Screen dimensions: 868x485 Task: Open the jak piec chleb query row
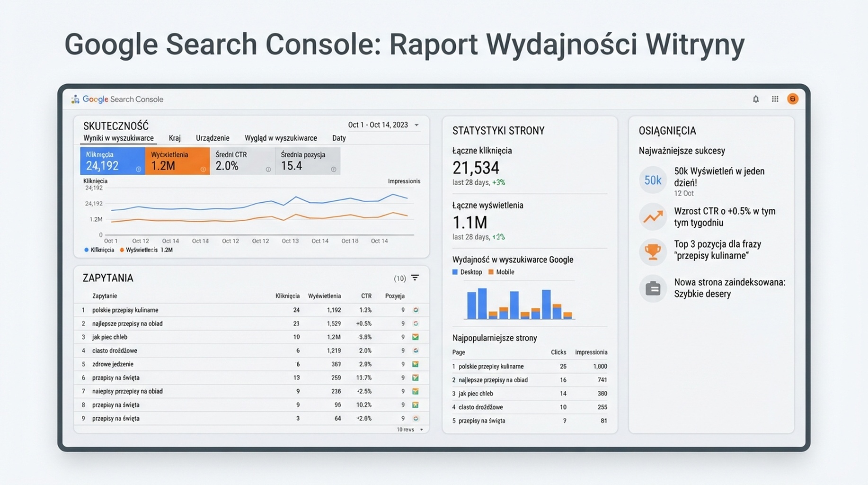click(251, 337)
